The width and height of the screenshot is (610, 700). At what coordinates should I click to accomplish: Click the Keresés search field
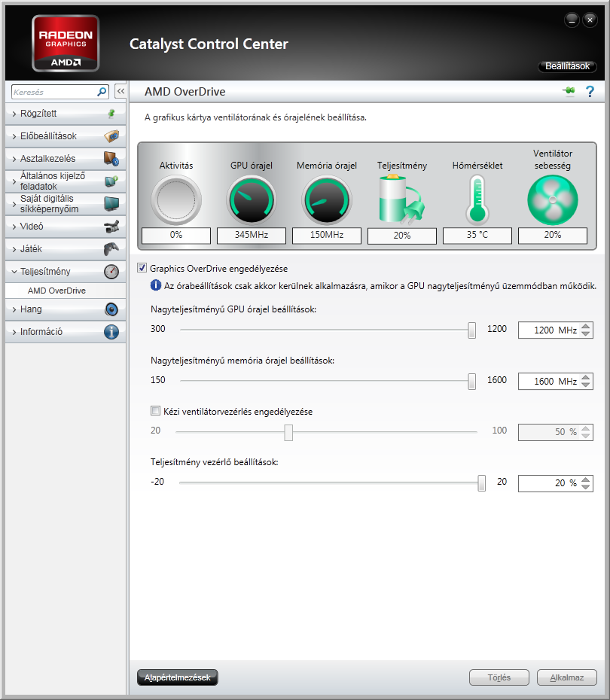pyautogui.click(x=54, y=92)
